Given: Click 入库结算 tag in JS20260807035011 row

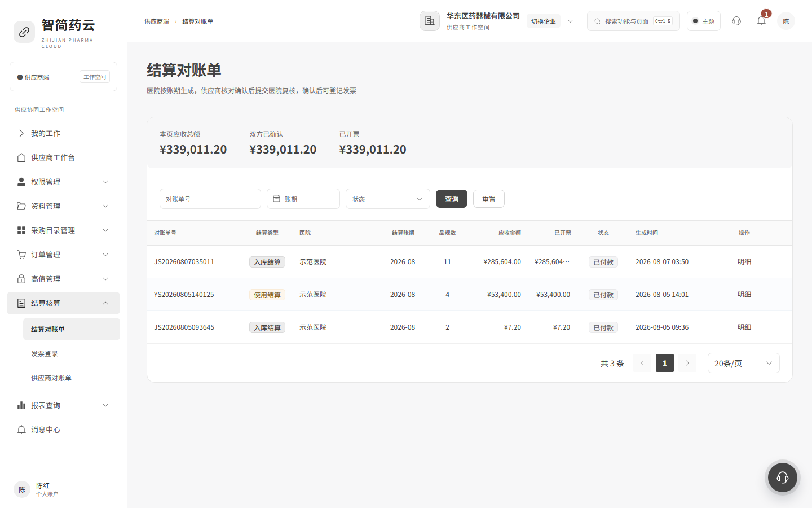Looking at the screenshot, I should tap(267, 262).
